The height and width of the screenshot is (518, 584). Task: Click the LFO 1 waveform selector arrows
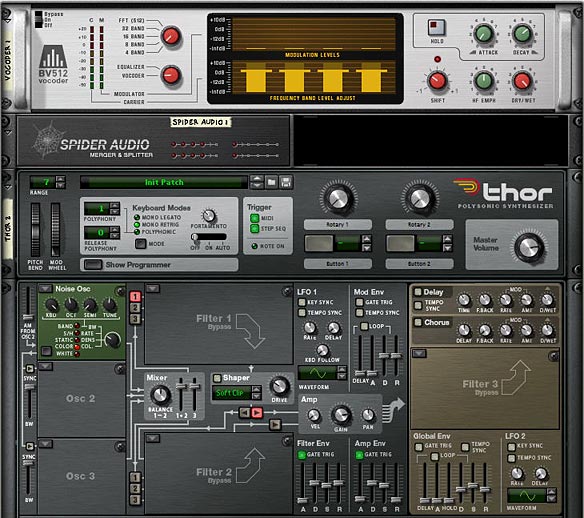pyautogui.click(x=342, y=373)
